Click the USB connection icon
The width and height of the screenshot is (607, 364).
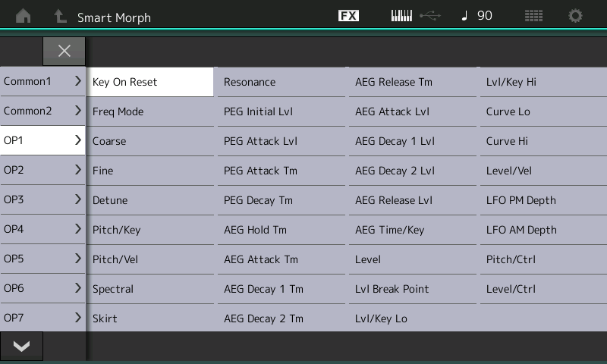(x=429, y=16)
